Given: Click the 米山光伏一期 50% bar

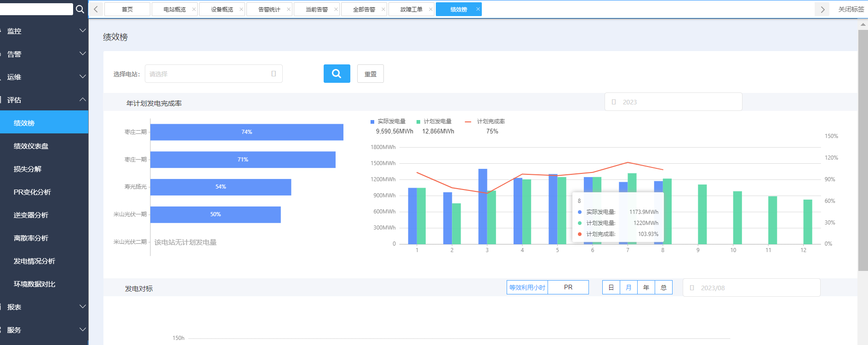Looking at the screenshot, I should coord(216,215).
